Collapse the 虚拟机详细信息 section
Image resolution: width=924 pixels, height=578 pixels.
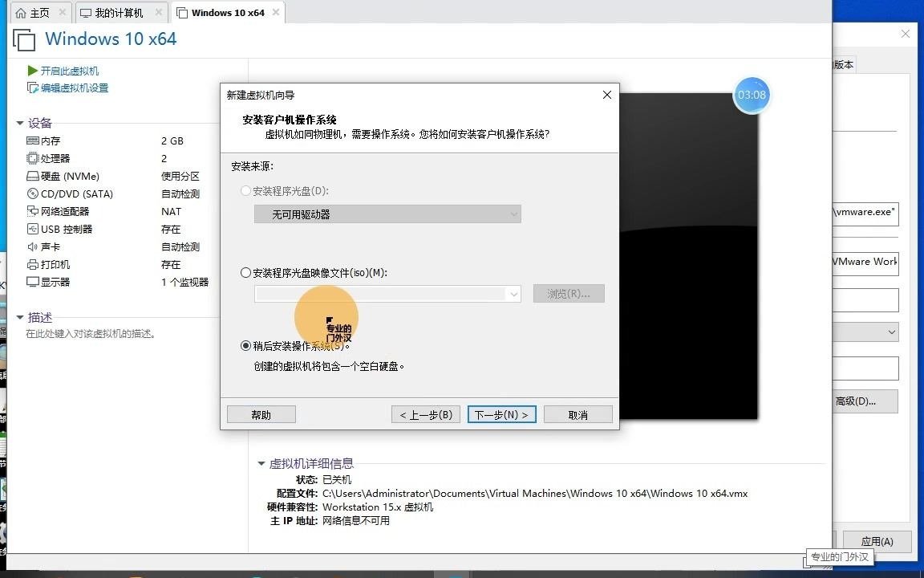[261, 463]
